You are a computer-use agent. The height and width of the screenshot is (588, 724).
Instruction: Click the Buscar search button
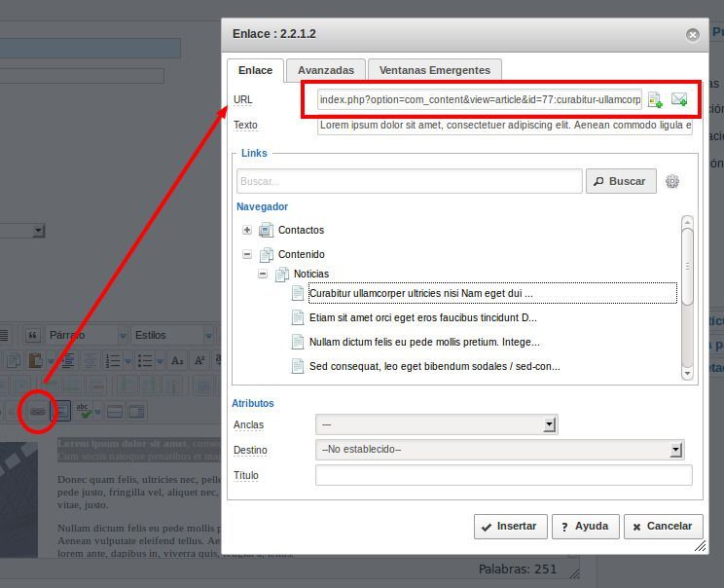621,181
